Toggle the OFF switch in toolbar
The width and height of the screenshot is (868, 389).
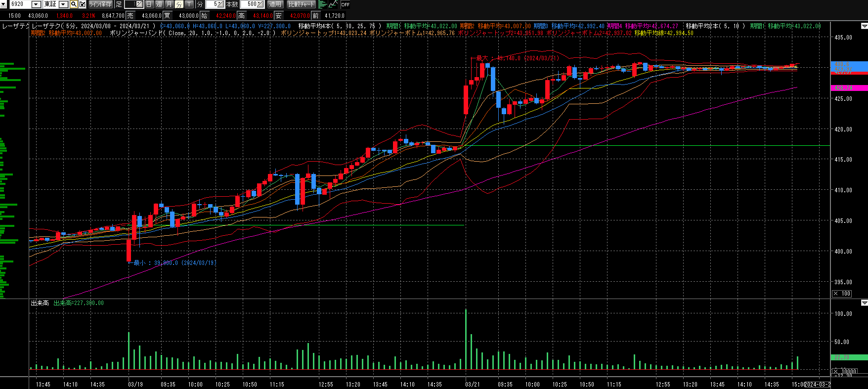point(345,4)
